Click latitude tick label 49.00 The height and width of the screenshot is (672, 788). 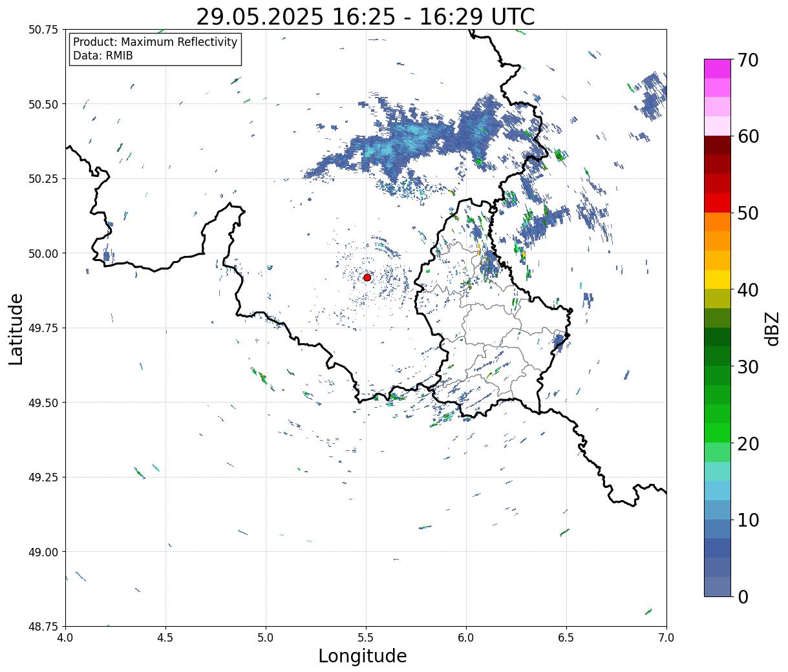(x=43, y=552)
